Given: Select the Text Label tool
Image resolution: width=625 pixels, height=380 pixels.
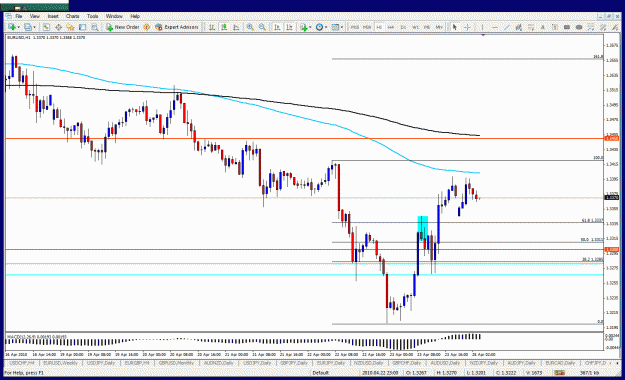Looking at the screenshot, I should pyautogui.click(x=554, y=27).
